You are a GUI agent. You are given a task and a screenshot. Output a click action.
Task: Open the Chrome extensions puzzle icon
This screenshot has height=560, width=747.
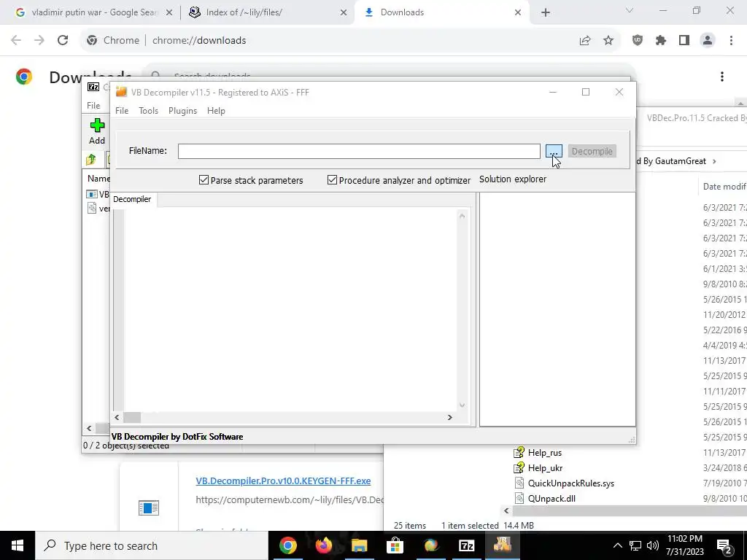pyautogui.click(x=661, y=41)
